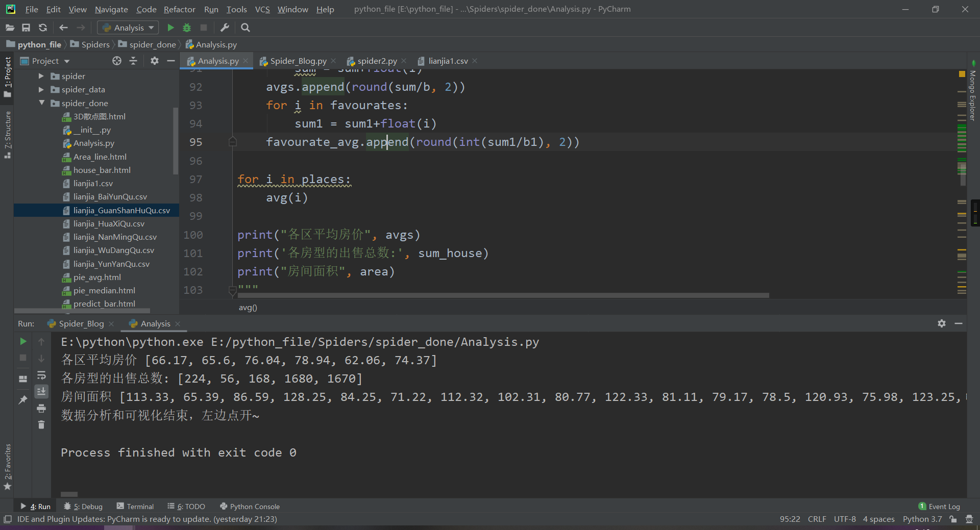Click CRLF line separator in status bar

[817, 519]
